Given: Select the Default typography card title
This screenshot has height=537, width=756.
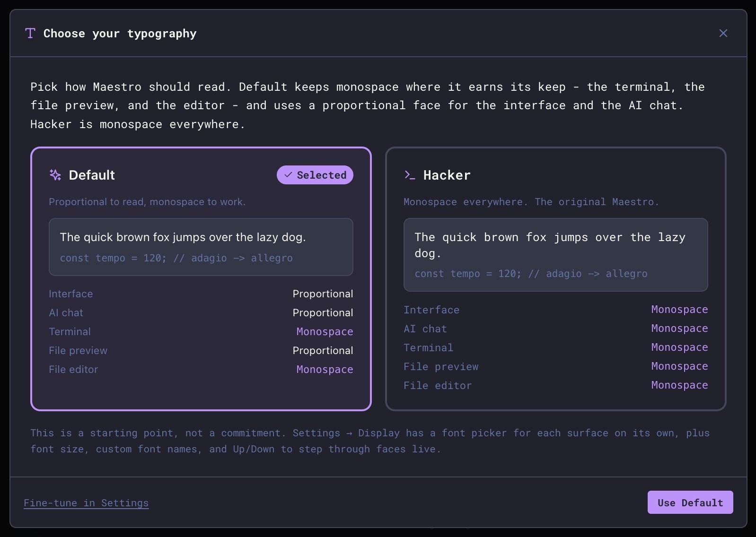Looking at the screenshot, I should 92,175.
